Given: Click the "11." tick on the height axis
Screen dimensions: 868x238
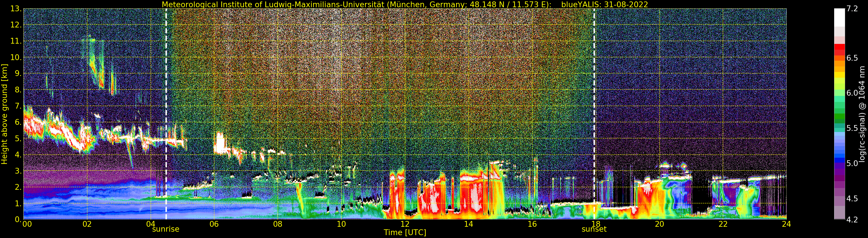Looking at the screenshot, I should (16, 41).
